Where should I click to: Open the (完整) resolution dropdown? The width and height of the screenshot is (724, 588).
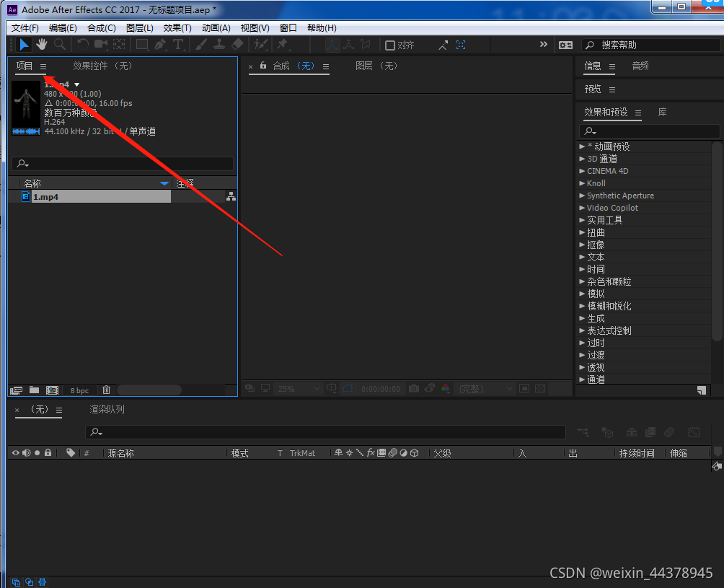[x=484, y=389]
